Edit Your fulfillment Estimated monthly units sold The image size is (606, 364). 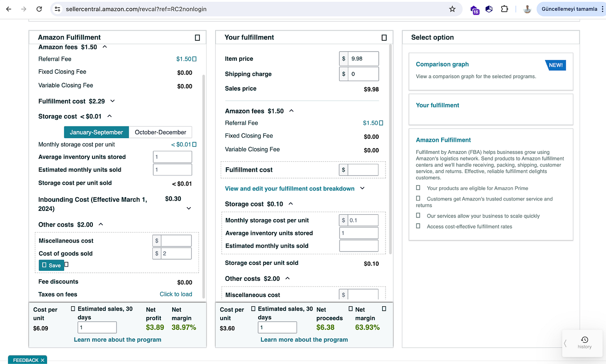point(359,246)
